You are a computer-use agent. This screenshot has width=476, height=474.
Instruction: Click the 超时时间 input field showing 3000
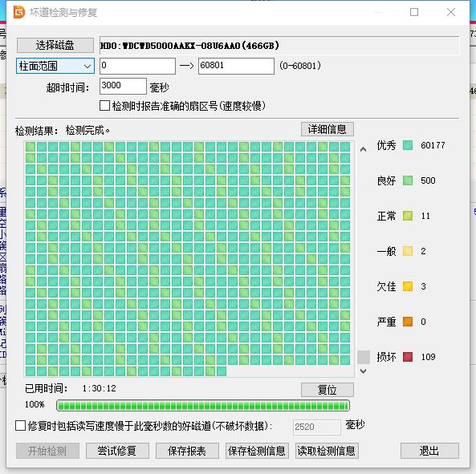click(123, 86)
